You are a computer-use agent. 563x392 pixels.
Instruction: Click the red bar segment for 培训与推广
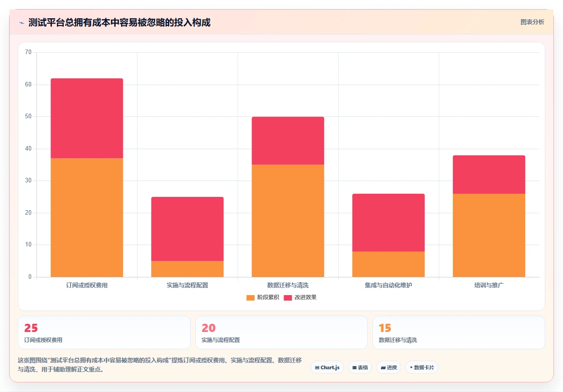pyautogui.click(x=489, y=175)
